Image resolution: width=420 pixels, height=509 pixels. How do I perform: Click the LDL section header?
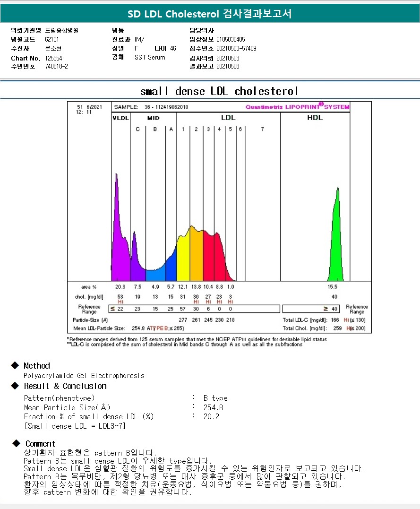[x=228, y=118]
